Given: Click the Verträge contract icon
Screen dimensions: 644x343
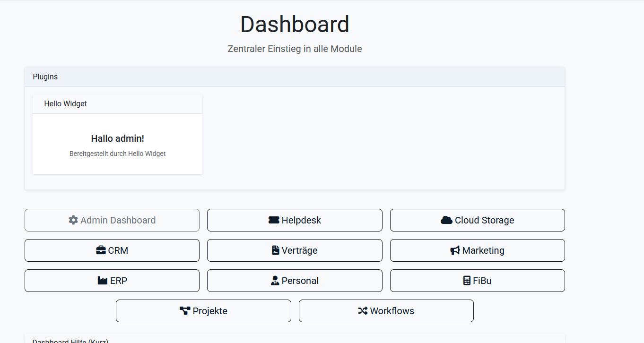Looking at the screenshot, I should [x=275, y=250].
